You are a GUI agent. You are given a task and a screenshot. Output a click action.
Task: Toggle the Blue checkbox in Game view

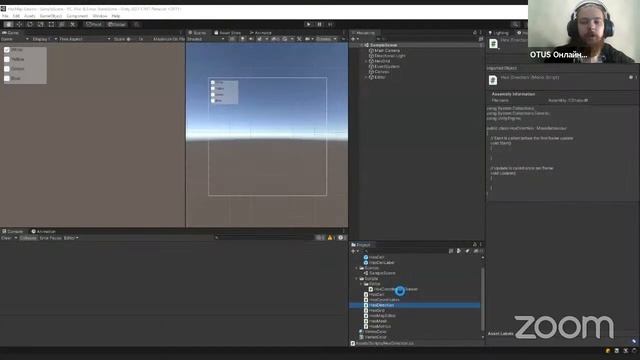7,78
